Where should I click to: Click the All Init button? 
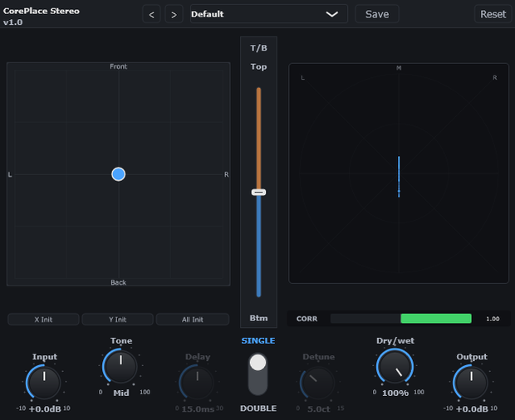pyautogui.click(x=193, y=320)
